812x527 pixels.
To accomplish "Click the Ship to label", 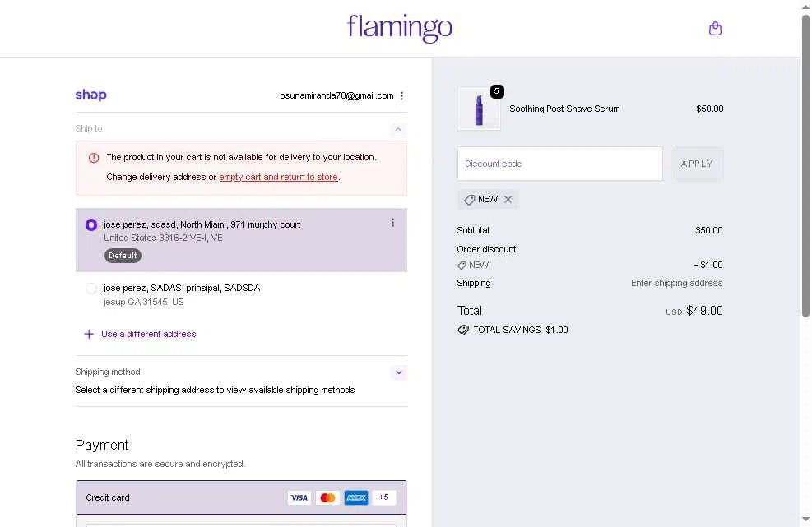I will 89,128.
